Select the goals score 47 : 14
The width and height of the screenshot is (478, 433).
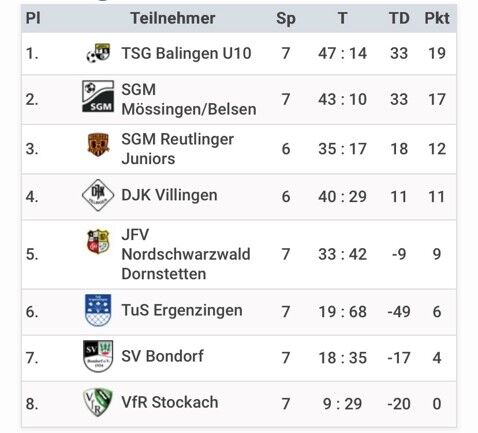342,53
